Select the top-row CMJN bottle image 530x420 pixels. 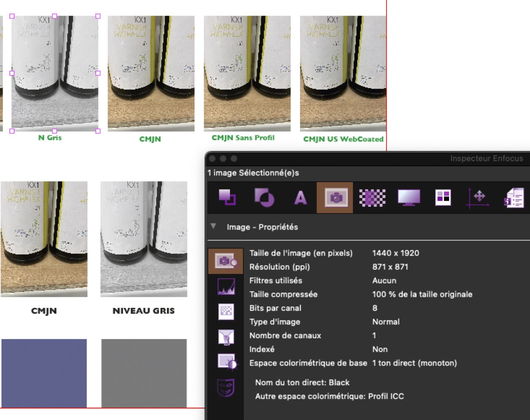(151, 73)
